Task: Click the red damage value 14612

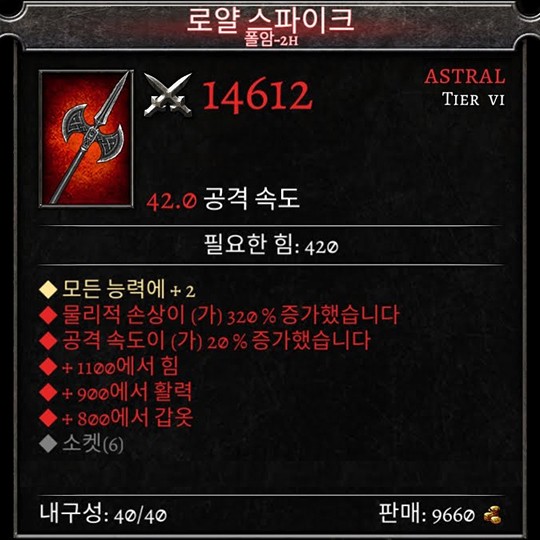Action: (x=258, y=95)
